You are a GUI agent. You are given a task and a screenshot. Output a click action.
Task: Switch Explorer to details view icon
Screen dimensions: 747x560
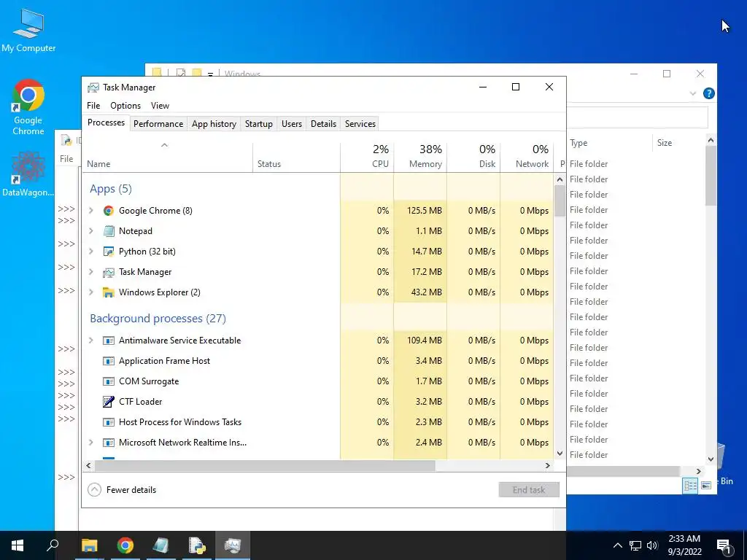[690, 485]
